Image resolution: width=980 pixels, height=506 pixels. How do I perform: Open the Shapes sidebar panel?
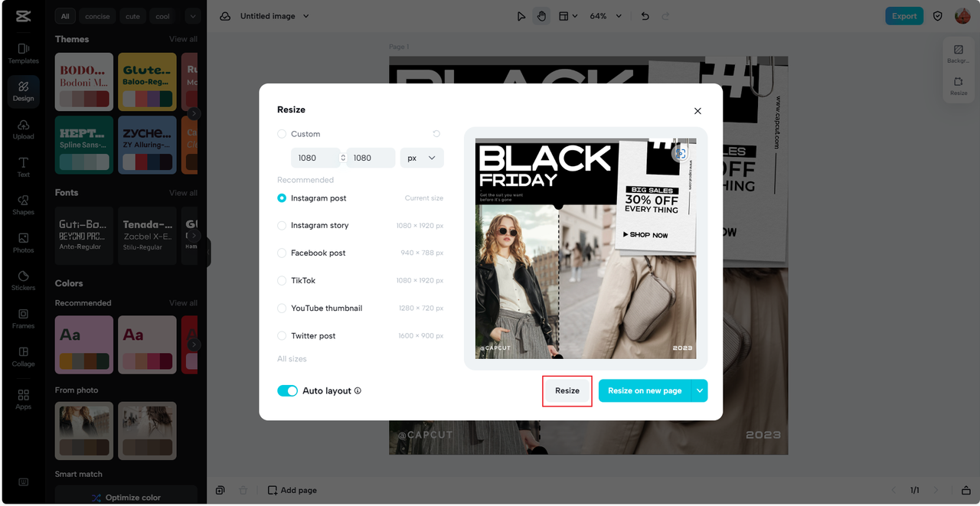click(23, 204)
